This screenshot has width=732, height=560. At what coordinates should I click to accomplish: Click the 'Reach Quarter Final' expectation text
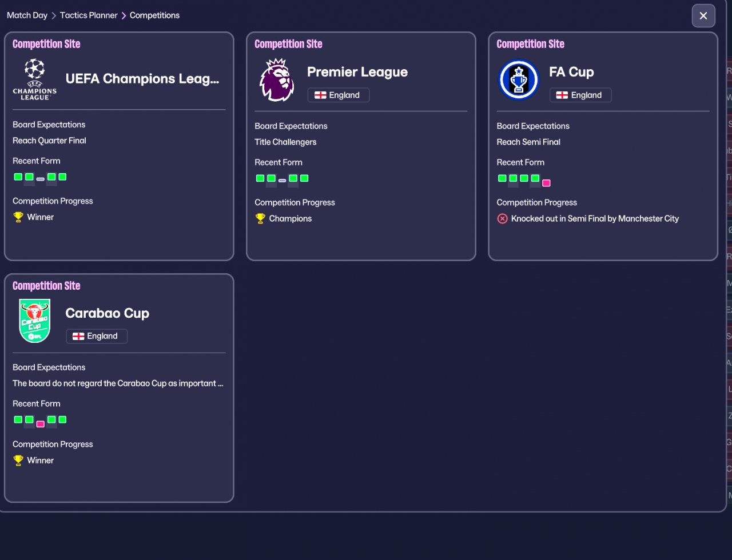pyautogui.click(x=49, y=141)
